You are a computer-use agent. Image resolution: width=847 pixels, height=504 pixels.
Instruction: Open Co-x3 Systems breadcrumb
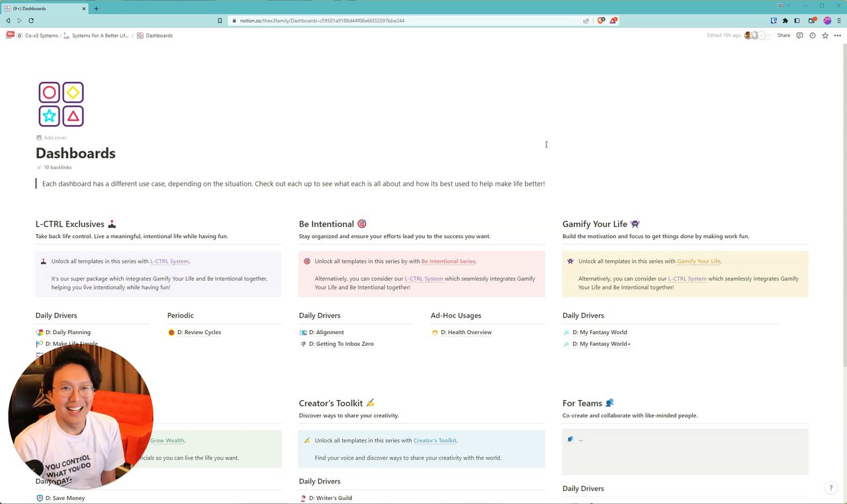pyautogui.click(x=37, y=36)
